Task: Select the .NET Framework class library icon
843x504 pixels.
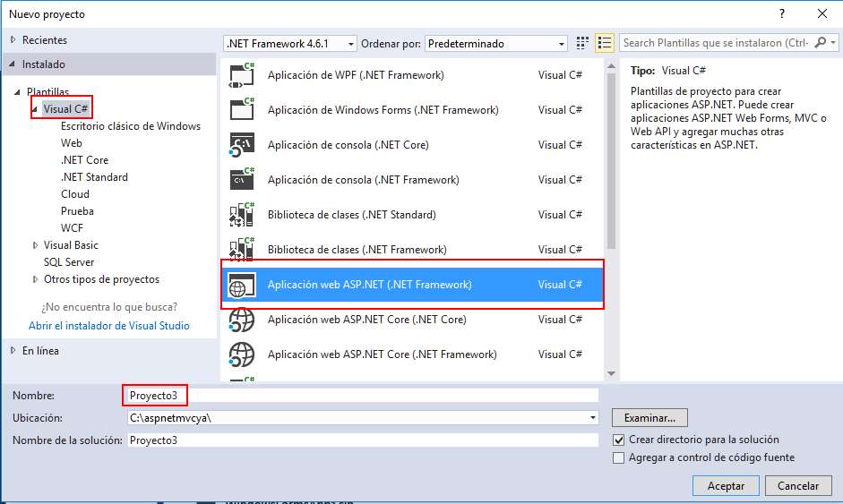Action: tap(242, 249)
